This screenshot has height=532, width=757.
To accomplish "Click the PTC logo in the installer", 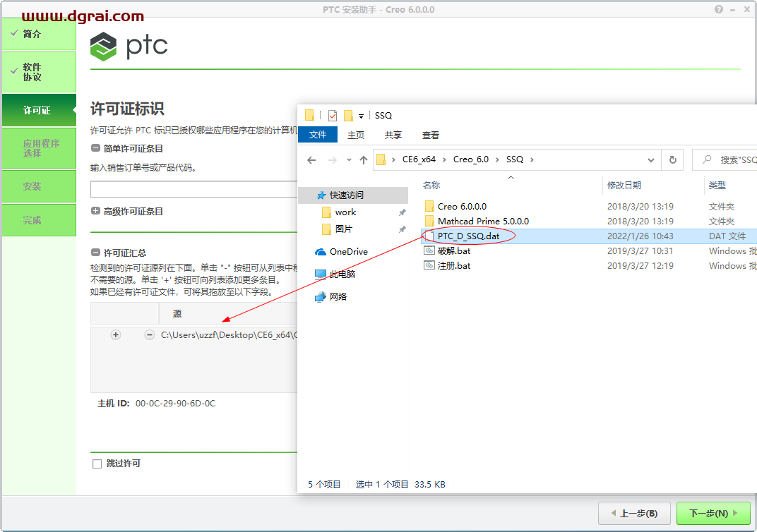I will pos(129,47).
